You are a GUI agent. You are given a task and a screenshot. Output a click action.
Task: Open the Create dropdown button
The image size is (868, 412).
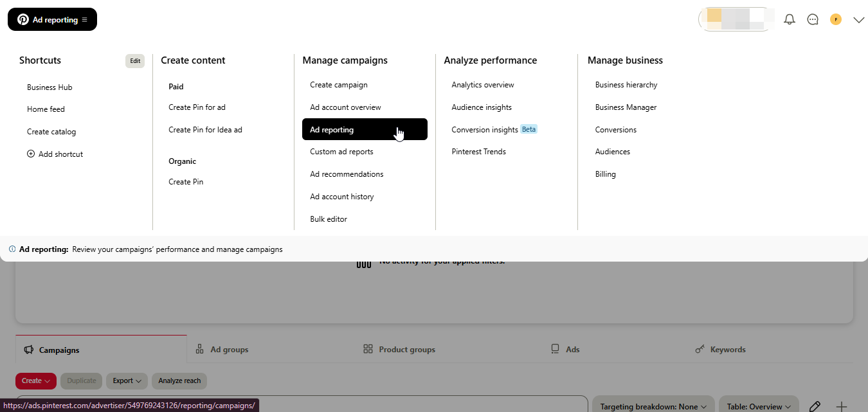click(x=36, y=381)
